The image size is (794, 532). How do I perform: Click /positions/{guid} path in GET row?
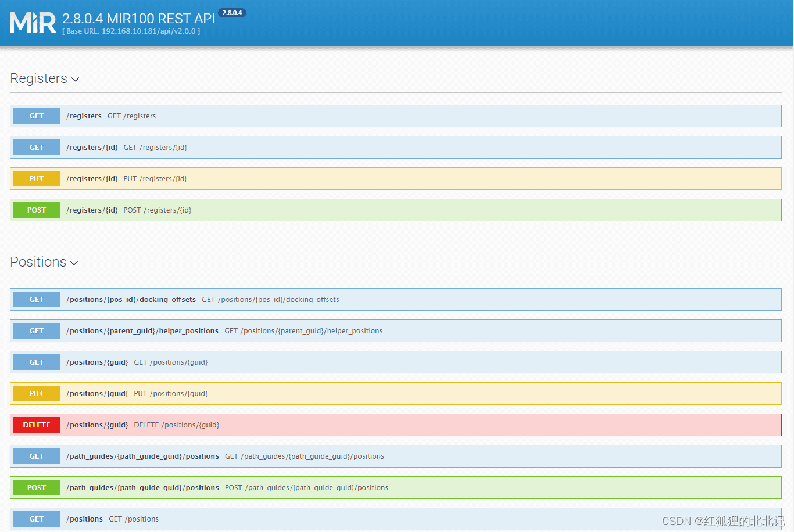click(x=97, y=362)
